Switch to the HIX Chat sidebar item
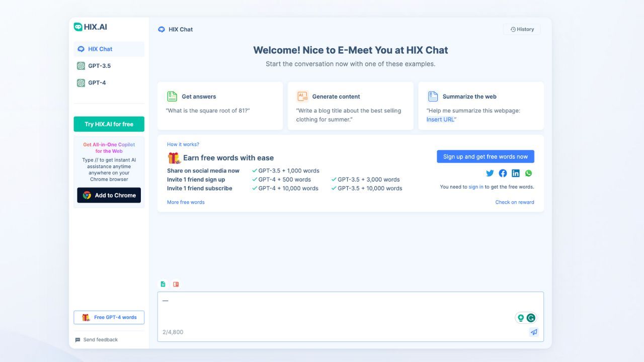644x362 pixels. [100, 49]
